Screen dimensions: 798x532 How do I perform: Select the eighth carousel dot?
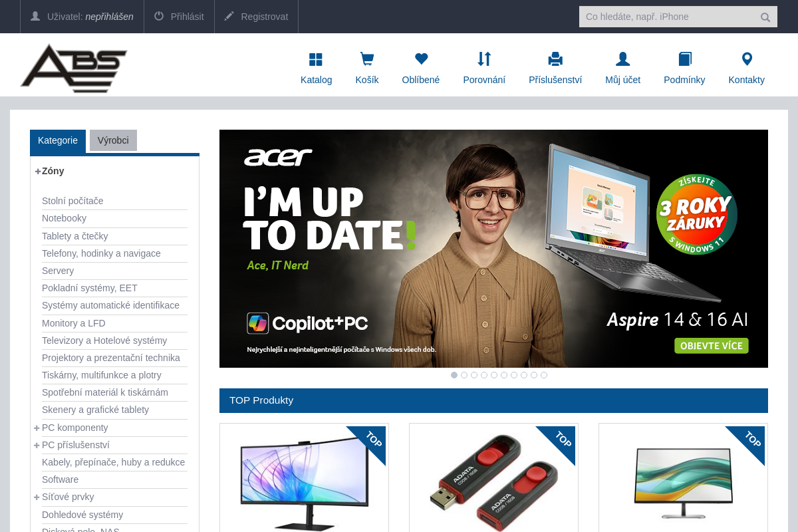click(524, 375)
